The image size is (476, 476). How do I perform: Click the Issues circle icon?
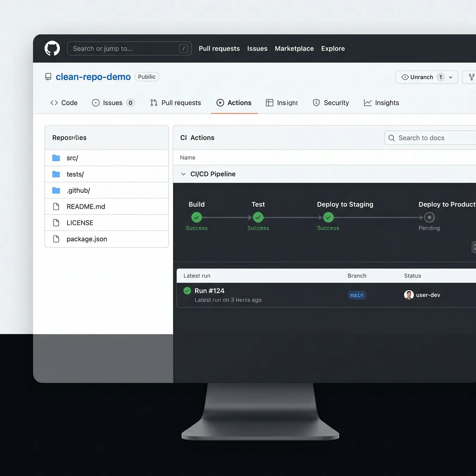[96, 103]
